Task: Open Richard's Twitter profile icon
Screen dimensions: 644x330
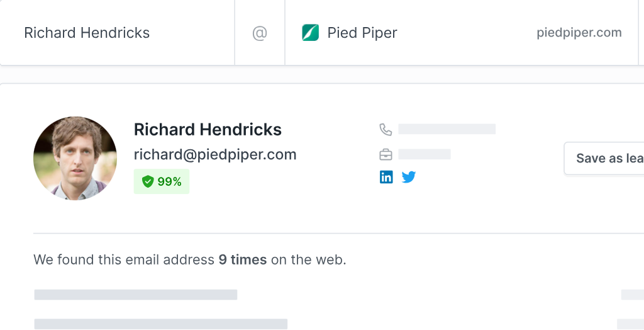Action: [409, 177]
